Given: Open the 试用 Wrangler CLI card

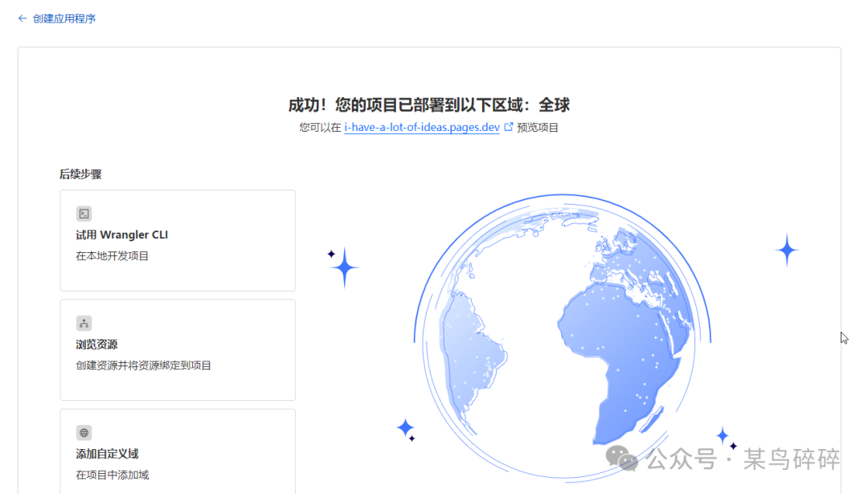Looking at the screenshot, I should tap(177, 239).
